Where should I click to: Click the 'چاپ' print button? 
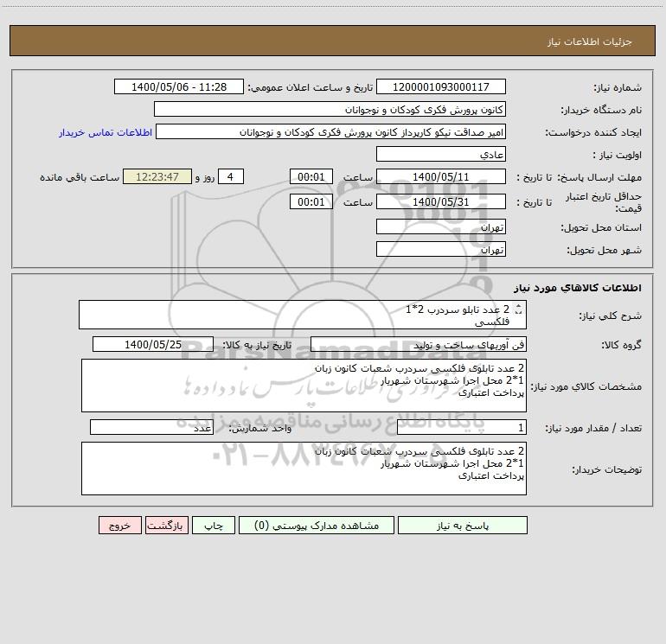214,526
